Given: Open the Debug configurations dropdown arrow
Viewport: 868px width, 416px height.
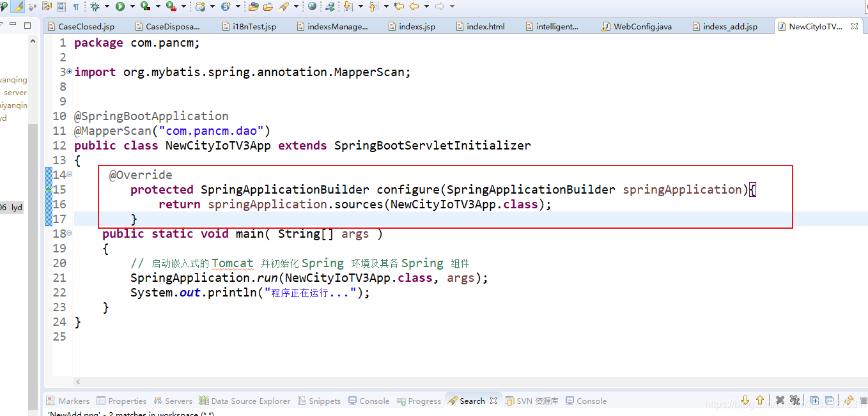Looking at the screenshot, I should pos(107,6).
